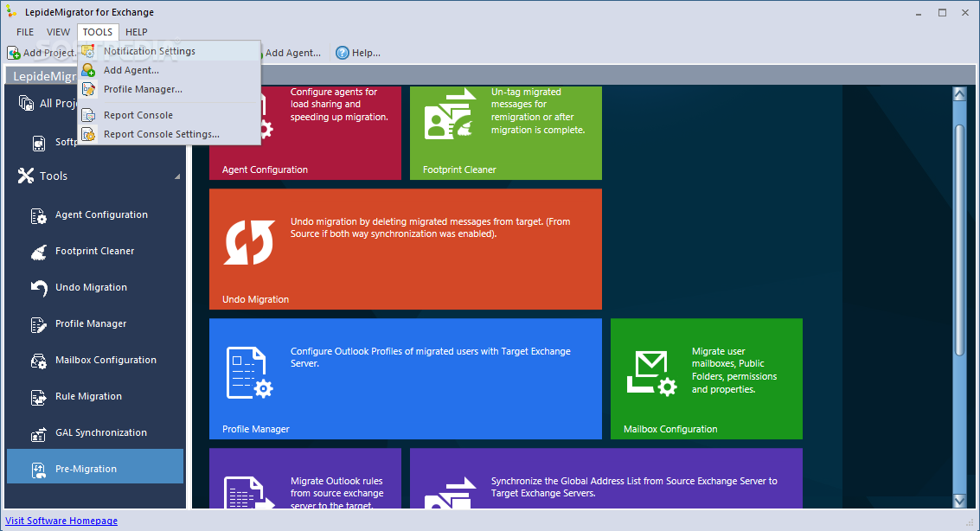The height and width of the screenshot is (531, 980).
Task: Click the Help toolbar question-mark icon
Action: (343, 53)
